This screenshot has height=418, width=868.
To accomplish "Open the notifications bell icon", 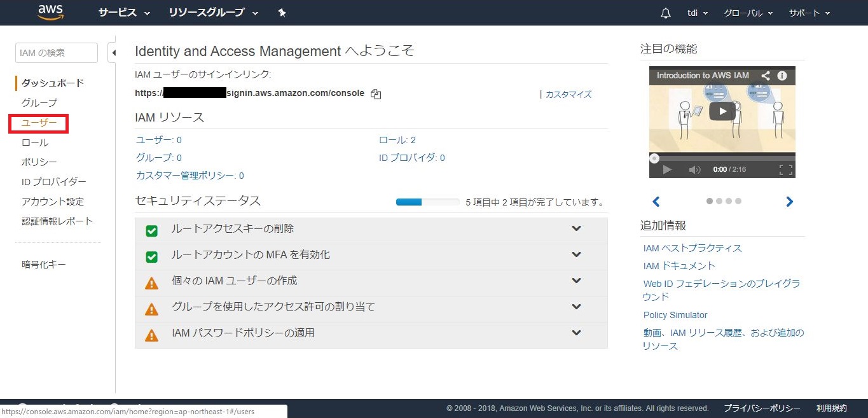I will point(666,13).
